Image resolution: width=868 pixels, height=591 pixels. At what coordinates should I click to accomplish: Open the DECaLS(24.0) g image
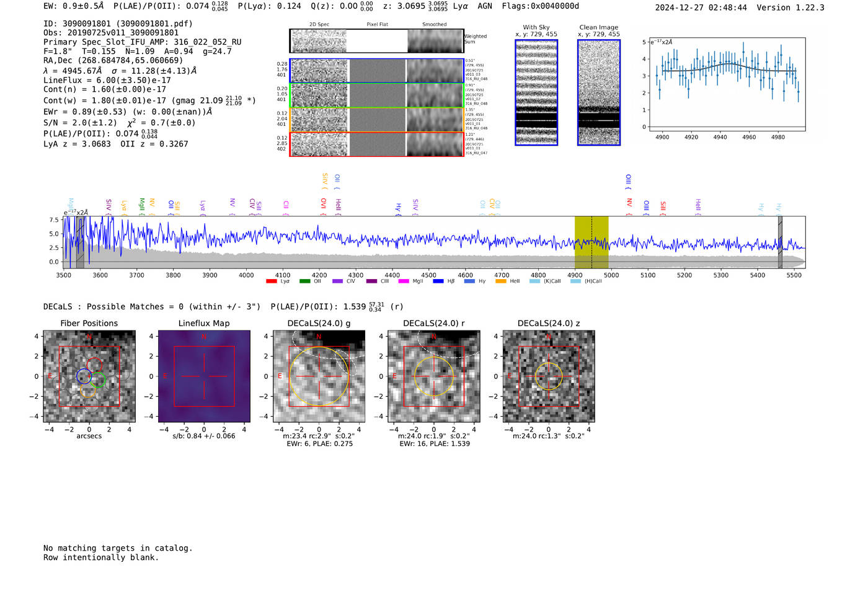coord(319,376)
